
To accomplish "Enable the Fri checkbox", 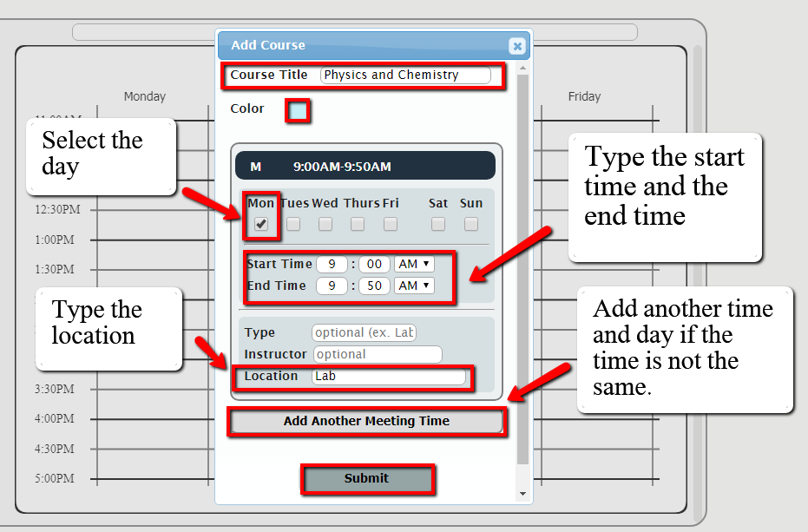I will pyautogui.click(x=391, y=224).
